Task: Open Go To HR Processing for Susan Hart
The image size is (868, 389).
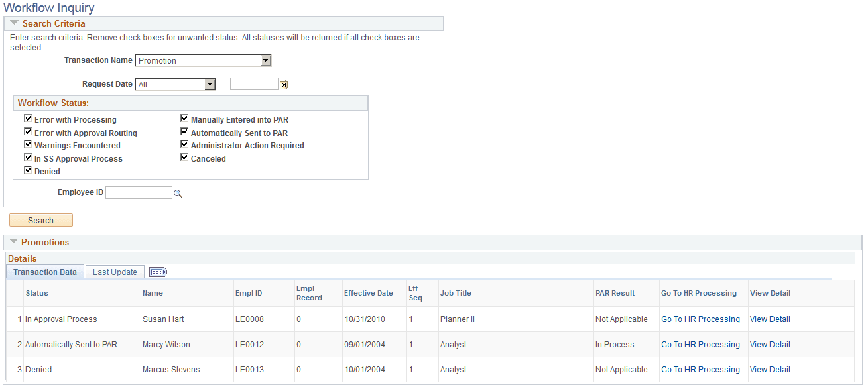Action: (700, 319)
